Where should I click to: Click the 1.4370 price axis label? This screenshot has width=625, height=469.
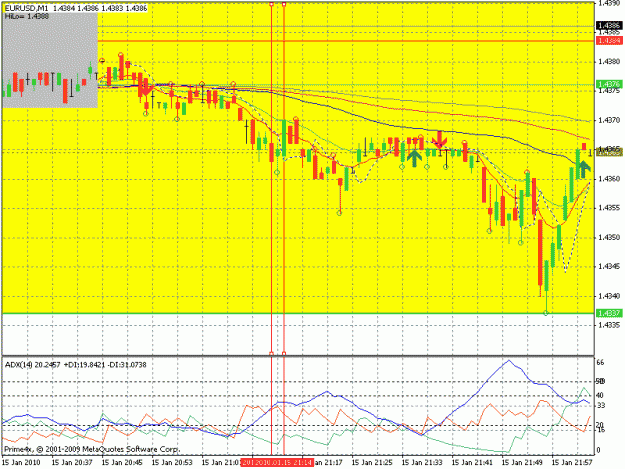pos(609,120)
